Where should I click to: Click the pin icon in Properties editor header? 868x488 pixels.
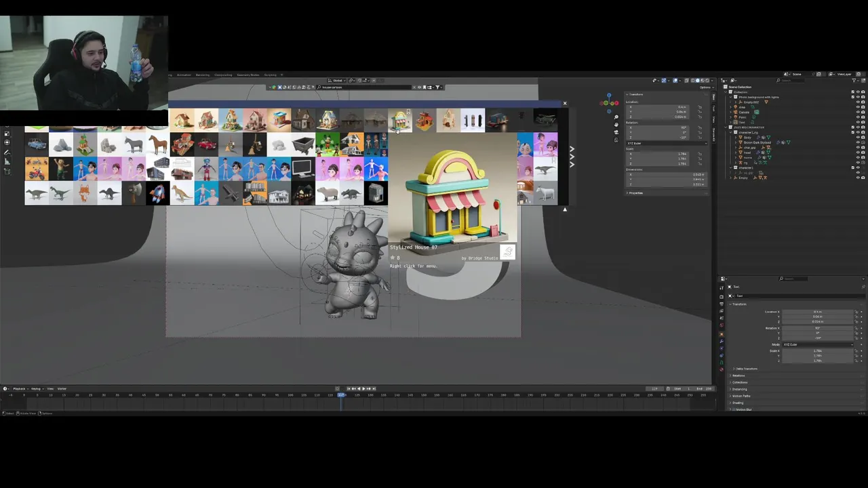coord(863,287)
